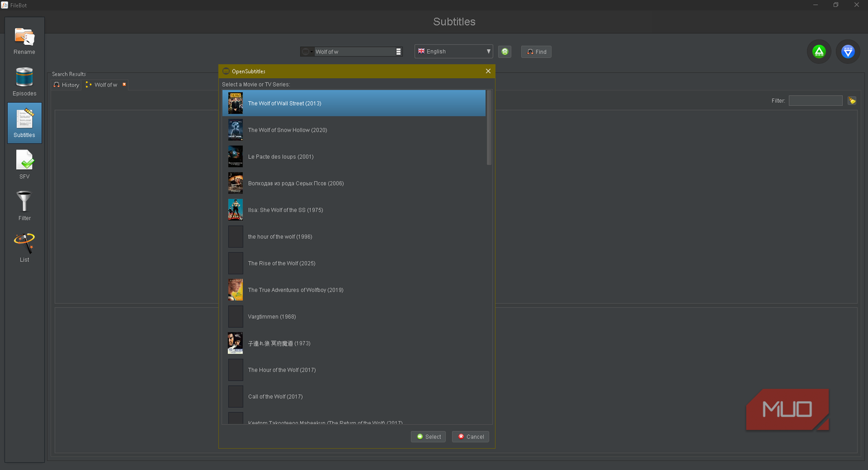
Task: Open the List panel in sidebar
Action: (25, 248)
